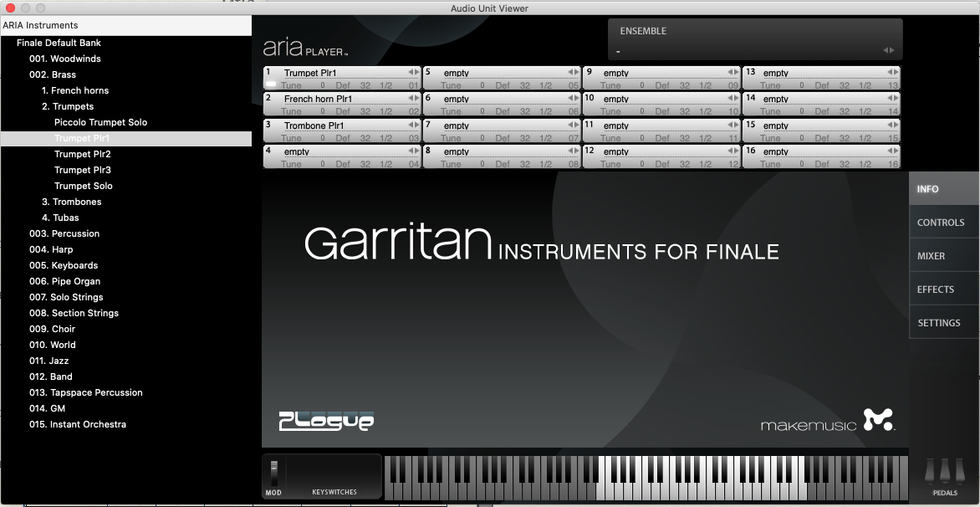980x507 pixels.
Task: Click the aria Player logo
Action: [304, 48]
